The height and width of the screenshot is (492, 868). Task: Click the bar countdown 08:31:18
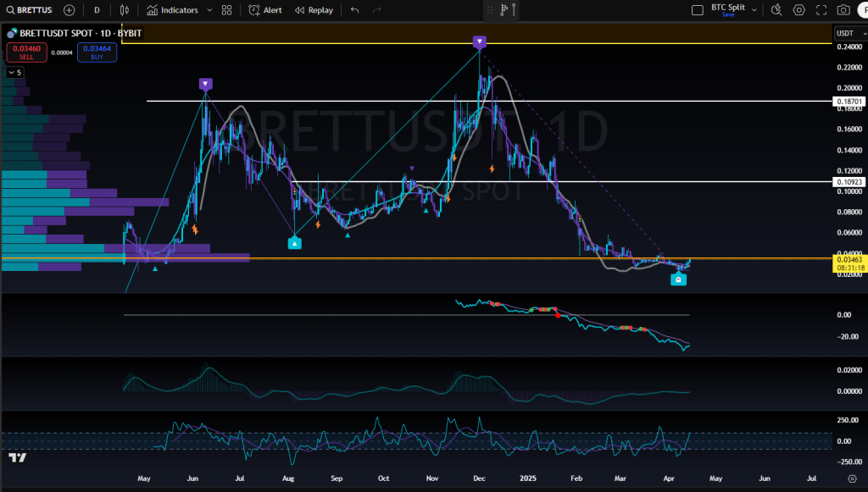(849, 268)
